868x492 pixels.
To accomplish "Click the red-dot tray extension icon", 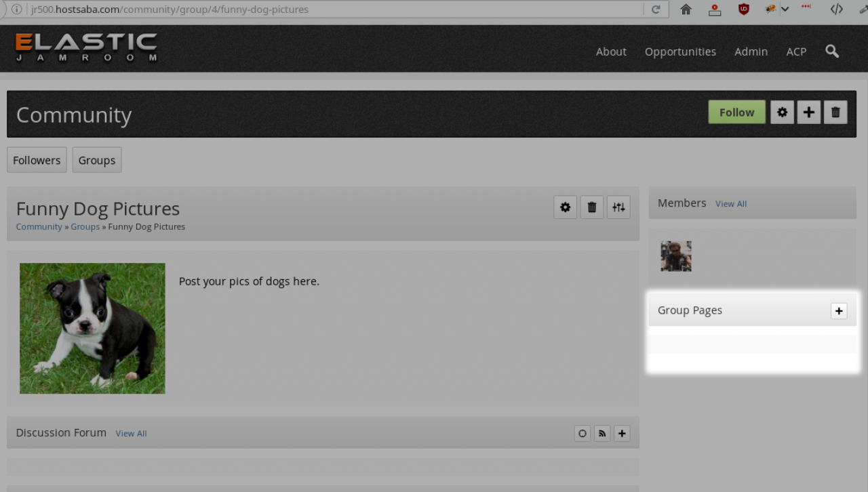I will click(x=715, y=9).
